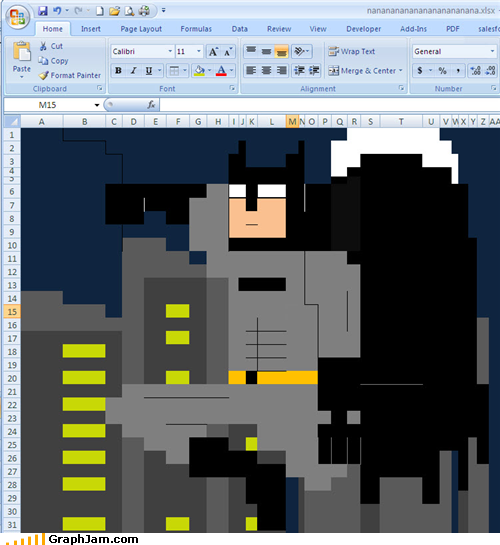Viewport: 500px width, 545px height.
Task: Toggle Italic formatting
Action: [133, 71]
